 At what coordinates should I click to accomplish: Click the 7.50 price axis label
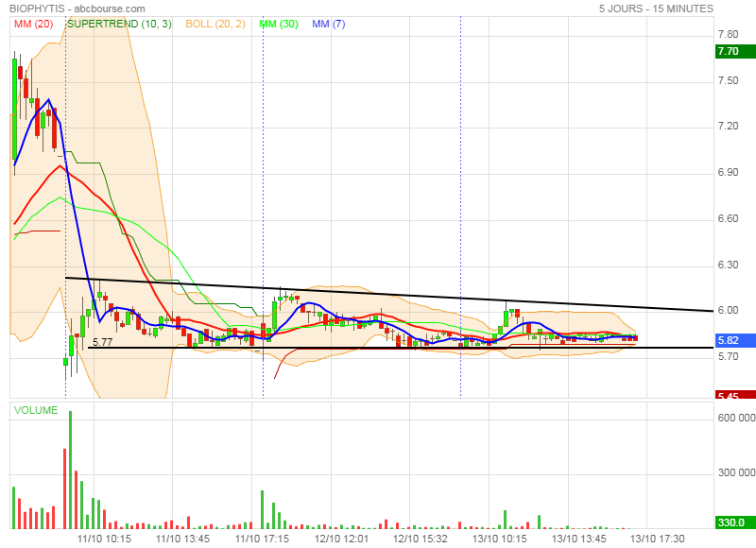pos(728,80)
